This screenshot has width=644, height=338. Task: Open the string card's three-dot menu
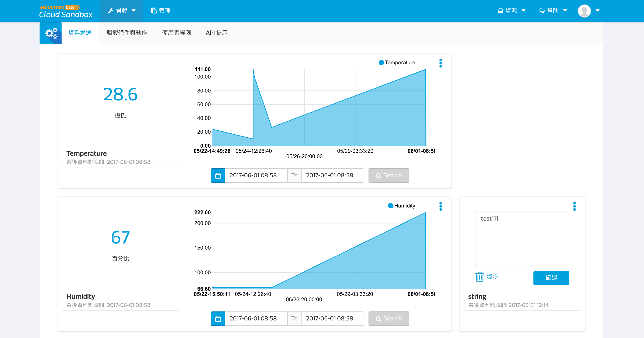click(x=574, y=206)
